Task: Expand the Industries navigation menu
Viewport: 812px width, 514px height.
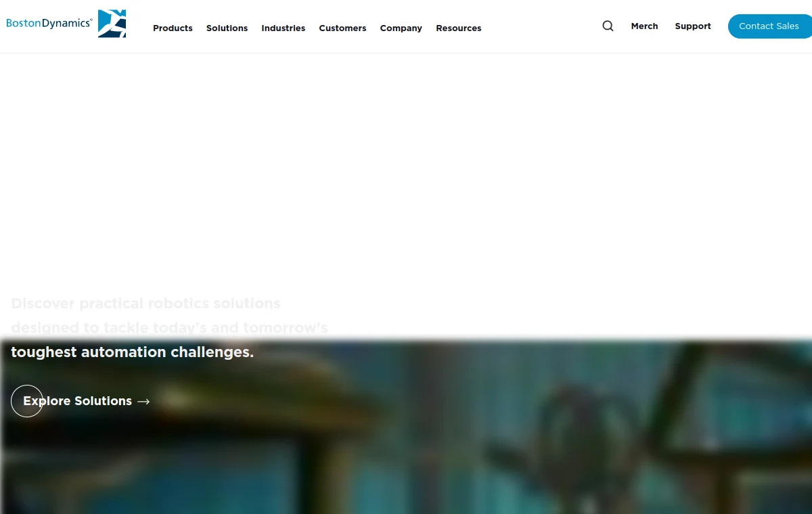Action: (x=284, y=28)
